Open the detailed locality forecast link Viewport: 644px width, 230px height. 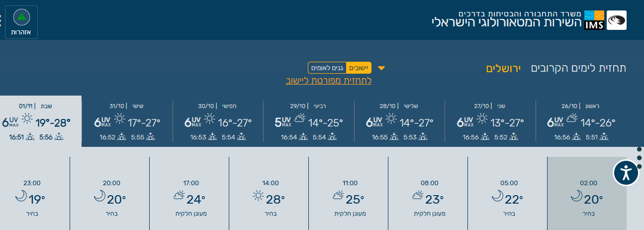pyautogui.click(x=329, y=81)
